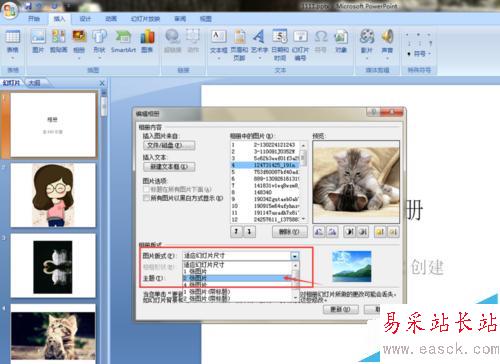Screen dimensions: 500x364
Task: Open the 表格 dropdown arrow below Table
Action: 13,59
